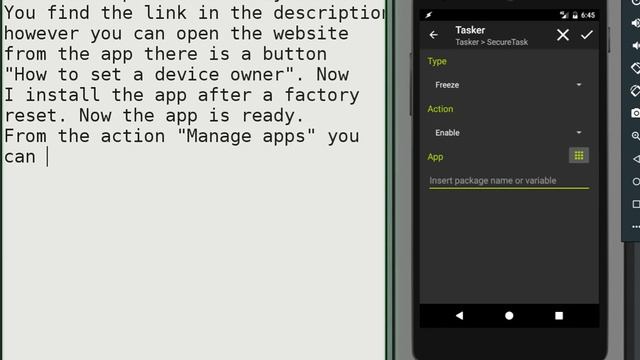This screenshot has width=640, height=360.
Task: Click the Type section label
Action: click(437, 61)
